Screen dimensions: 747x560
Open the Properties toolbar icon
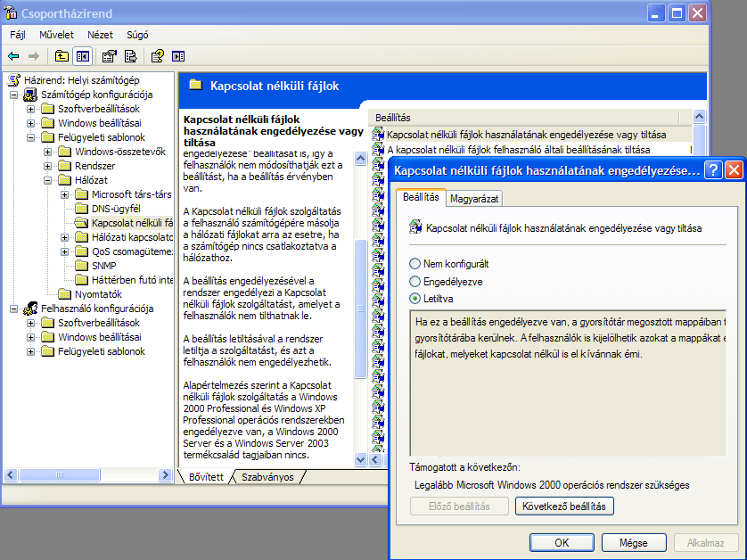pos(110,55)
